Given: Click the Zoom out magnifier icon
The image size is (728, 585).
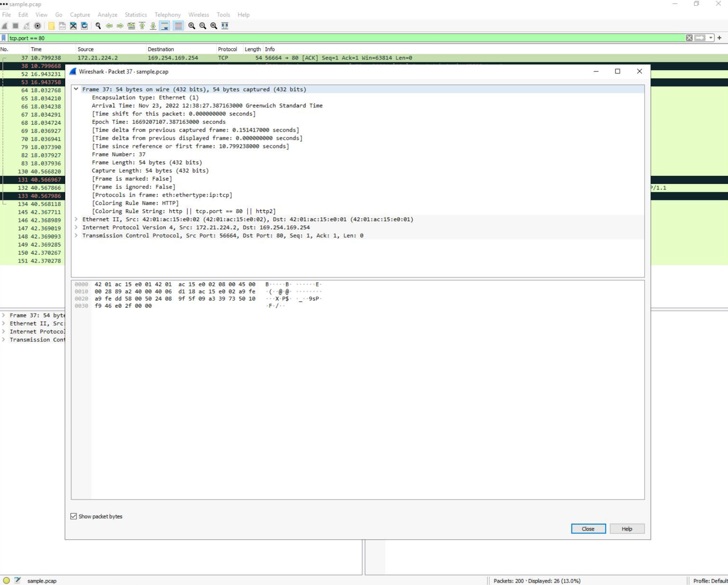Looking at the screenshot, I should click(202, 26).
